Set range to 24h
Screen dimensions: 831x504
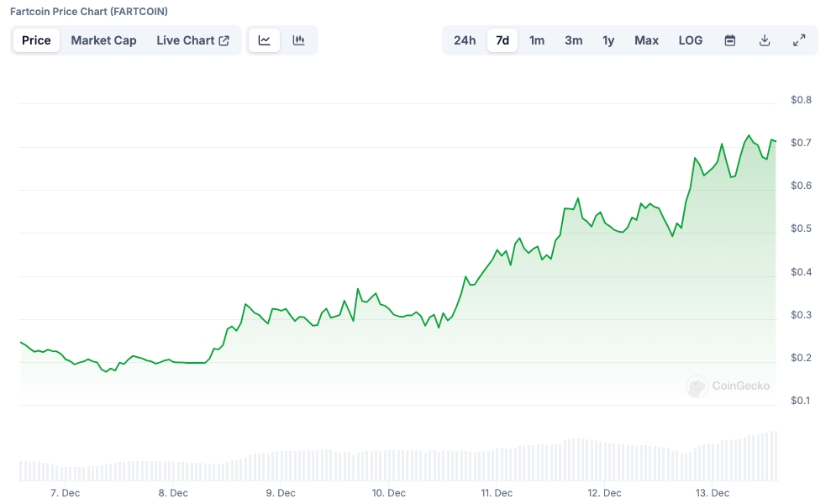coord(465,40)
